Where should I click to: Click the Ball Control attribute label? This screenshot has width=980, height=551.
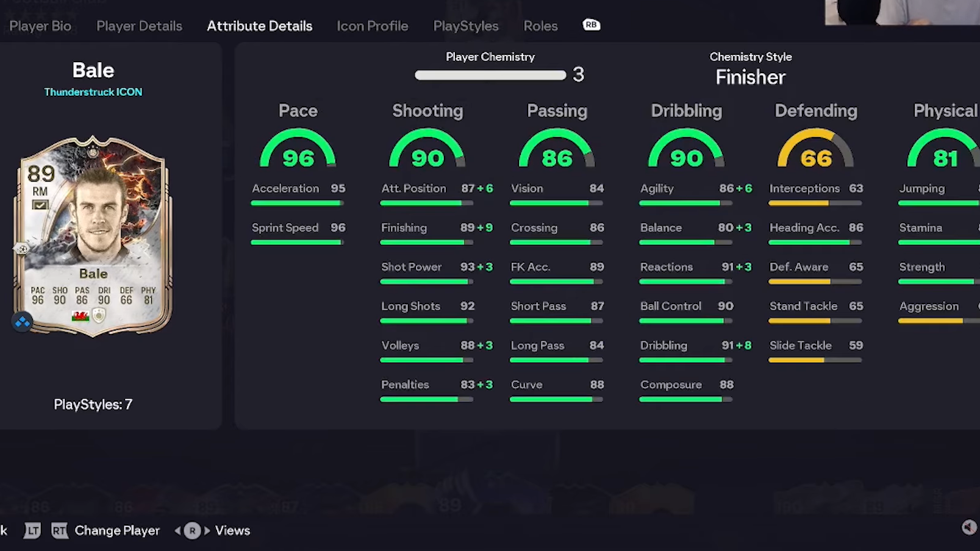coord(671,307)
